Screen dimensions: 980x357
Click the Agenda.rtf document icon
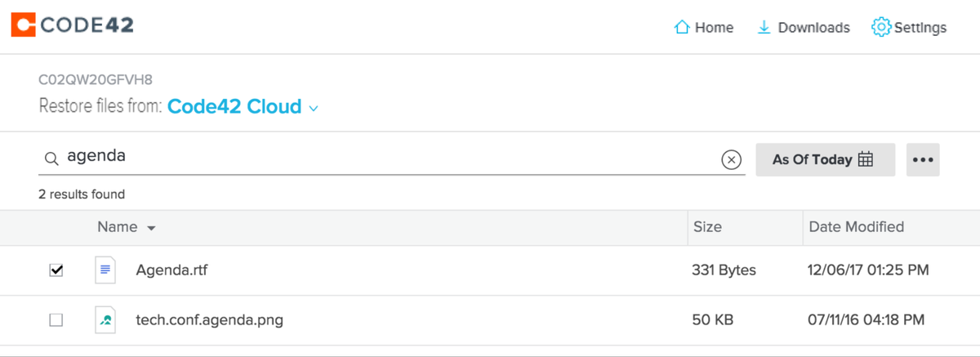(105, 270)
